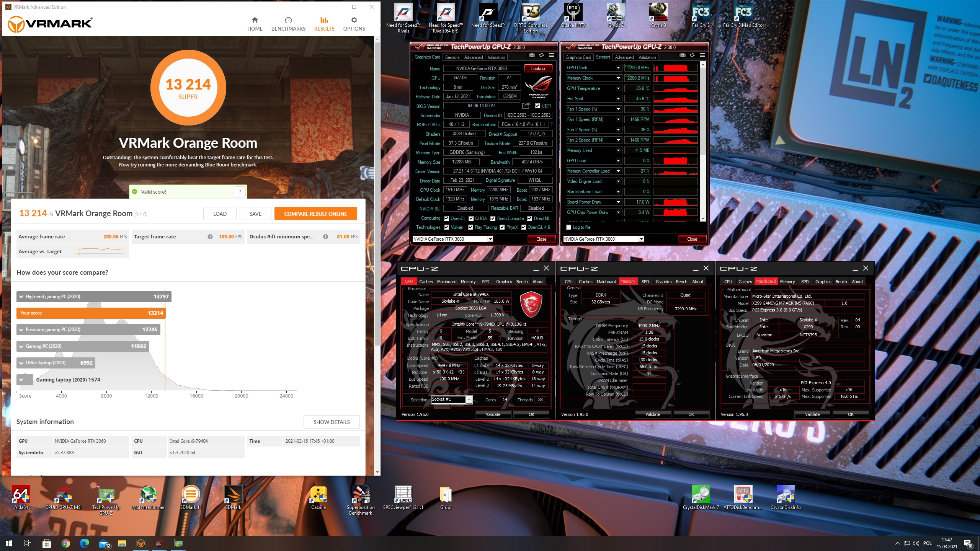This screenshot has height=551, width=980.
Task: Open Windows Start menu
Action: coord(9,543)
